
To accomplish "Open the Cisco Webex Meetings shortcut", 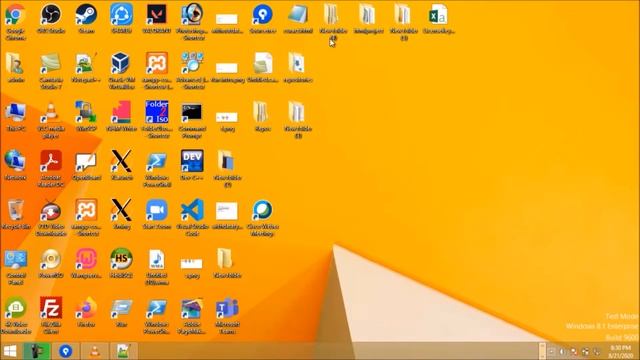I will pyautogui.click(x=262, y=218).
